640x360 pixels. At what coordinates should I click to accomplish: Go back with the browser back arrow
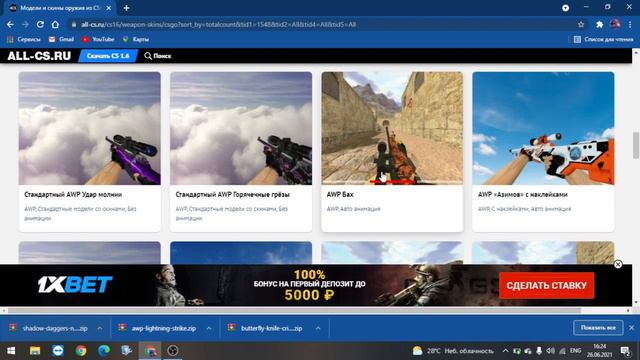coord(10,24)
